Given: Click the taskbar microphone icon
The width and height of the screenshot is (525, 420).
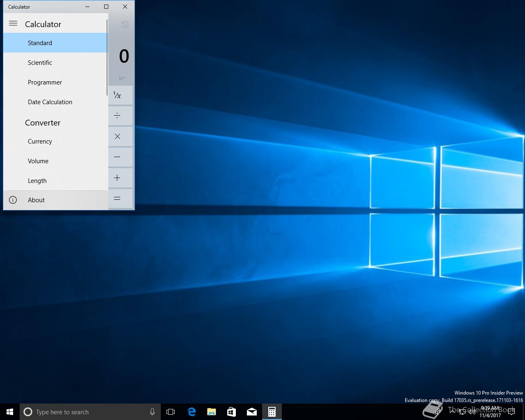Looking at the screenshot, I should click(152, 412).
